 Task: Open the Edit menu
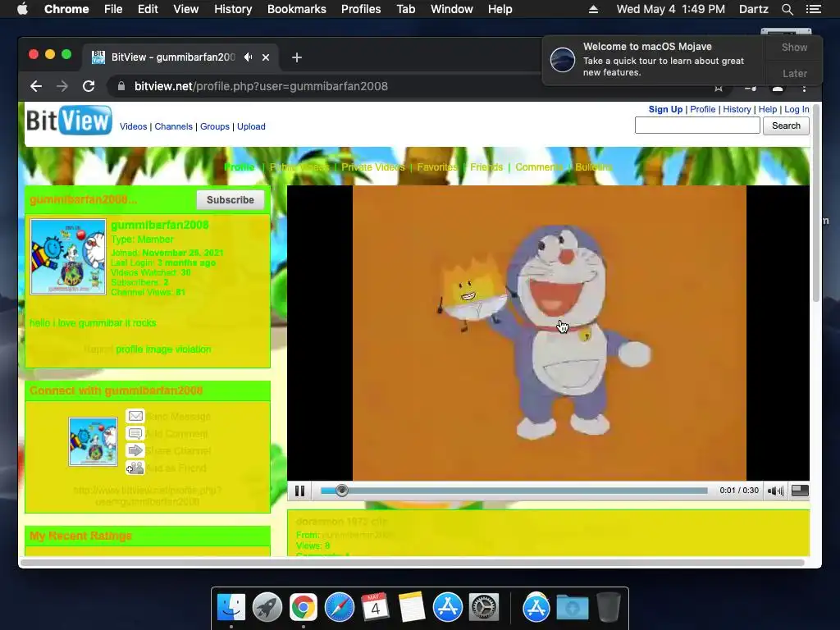(148, 9)
